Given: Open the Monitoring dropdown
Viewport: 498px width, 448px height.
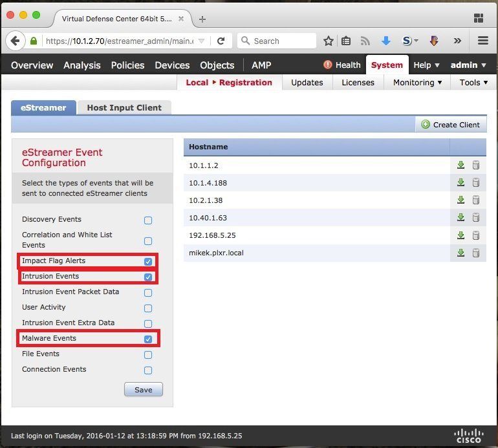Looking at the screenshot, I should [417, 83].
